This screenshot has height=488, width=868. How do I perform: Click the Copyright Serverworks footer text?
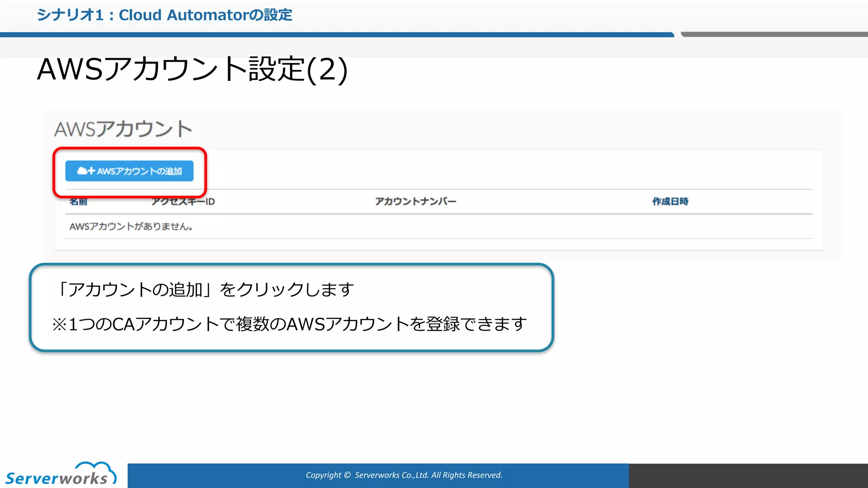coord(404,475)
